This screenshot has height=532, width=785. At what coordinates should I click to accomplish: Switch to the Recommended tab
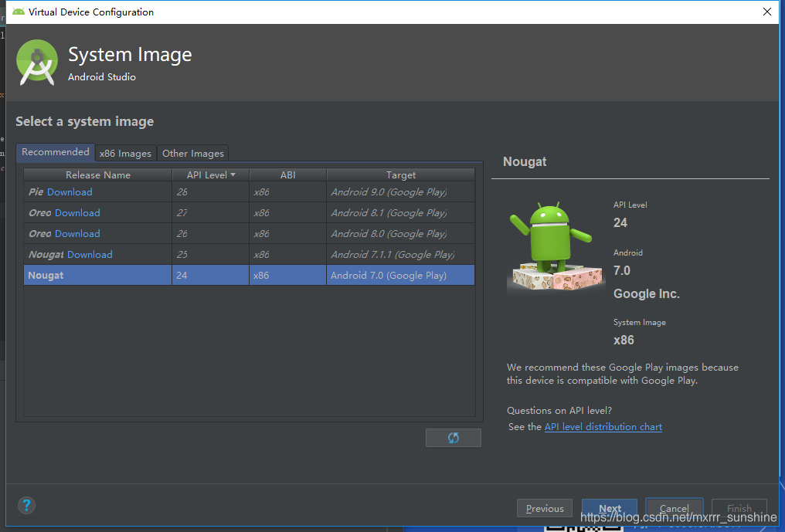[56, 152]
